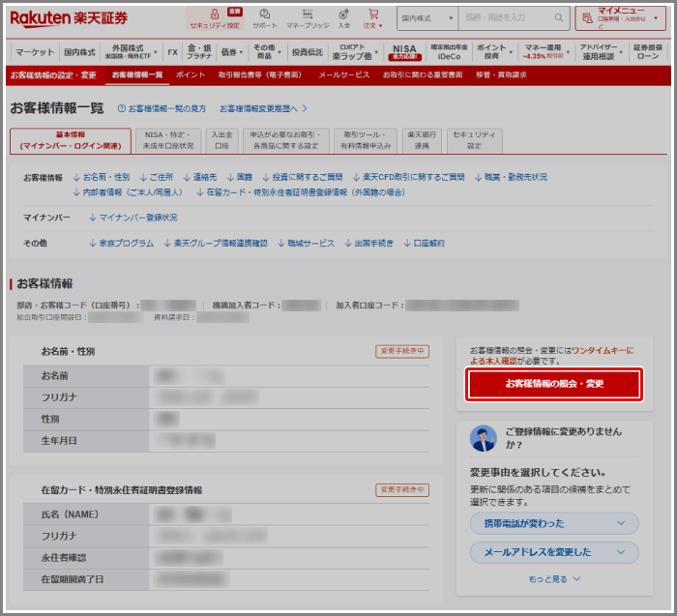This screenshot has height=616, width=677.
Task: Select the NISA・特定・未成年口座状況 tab
Action: [168, 141]
